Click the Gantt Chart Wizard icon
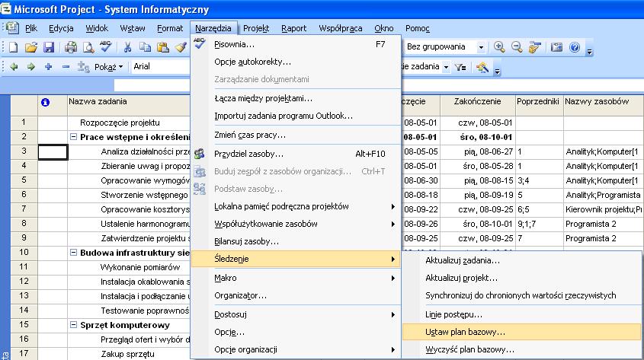The width and height of the screenshot is (644, 360). tap(482, 67)
